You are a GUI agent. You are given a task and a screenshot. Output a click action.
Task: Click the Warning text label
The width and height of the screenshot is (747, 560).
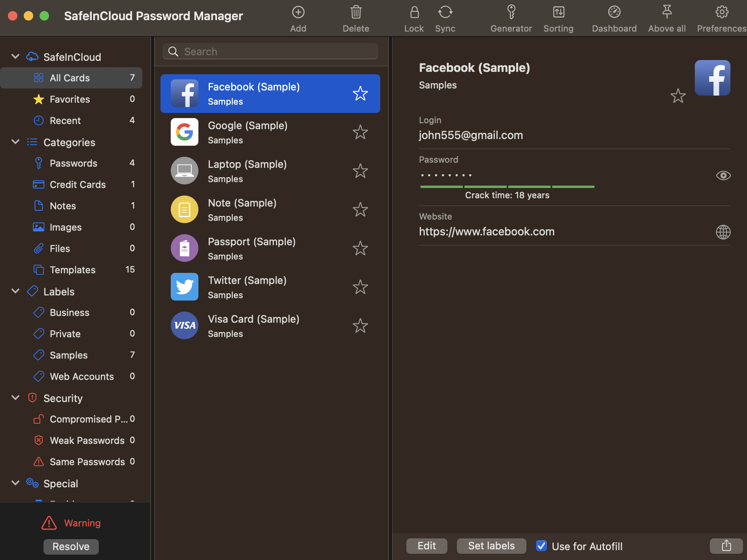pyautogui.click(x=82, y=523)
